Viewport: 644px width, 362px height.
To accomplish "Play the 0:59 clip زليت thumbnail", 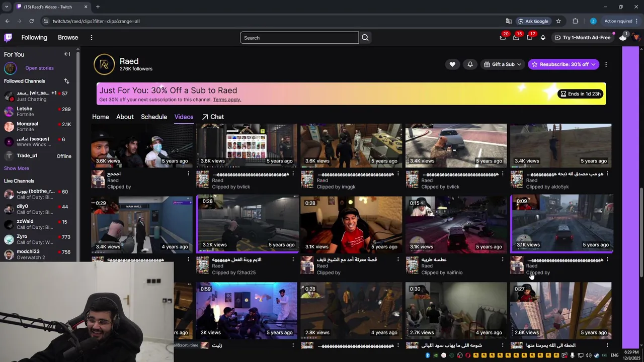I will [247, 310].
